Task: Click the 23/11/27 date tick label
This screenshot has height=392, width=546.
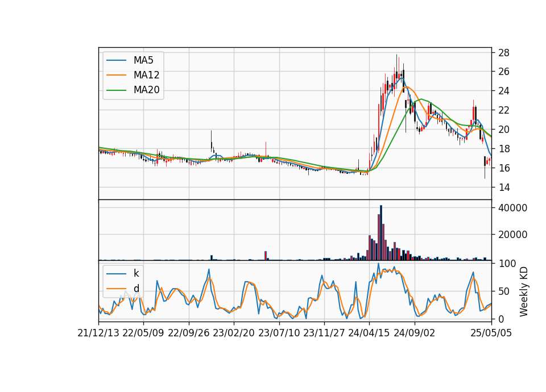Action: 324,333
